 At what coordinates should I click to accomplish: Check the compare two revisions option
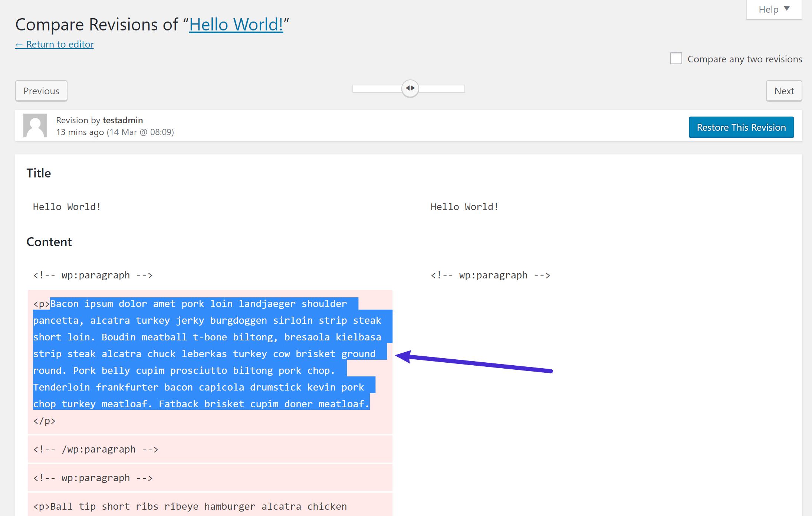(x=676, y=58)
